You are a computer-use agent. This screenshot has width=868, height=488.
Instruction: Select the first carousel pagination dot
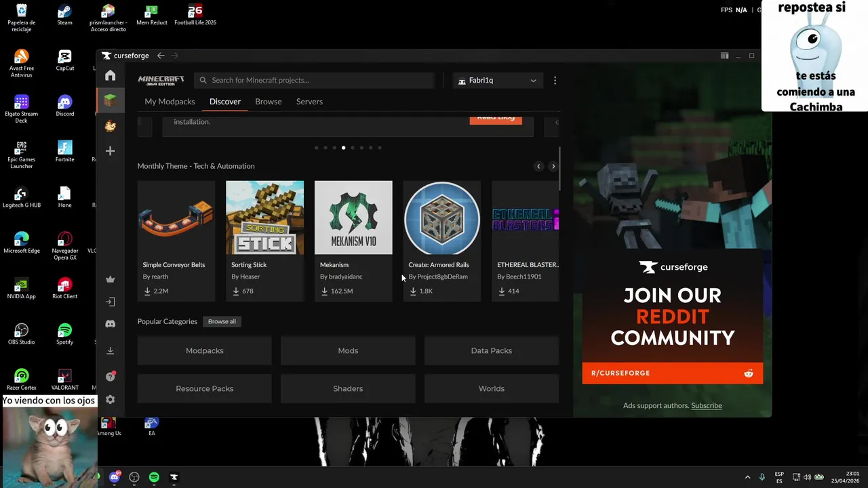point(317,148)
